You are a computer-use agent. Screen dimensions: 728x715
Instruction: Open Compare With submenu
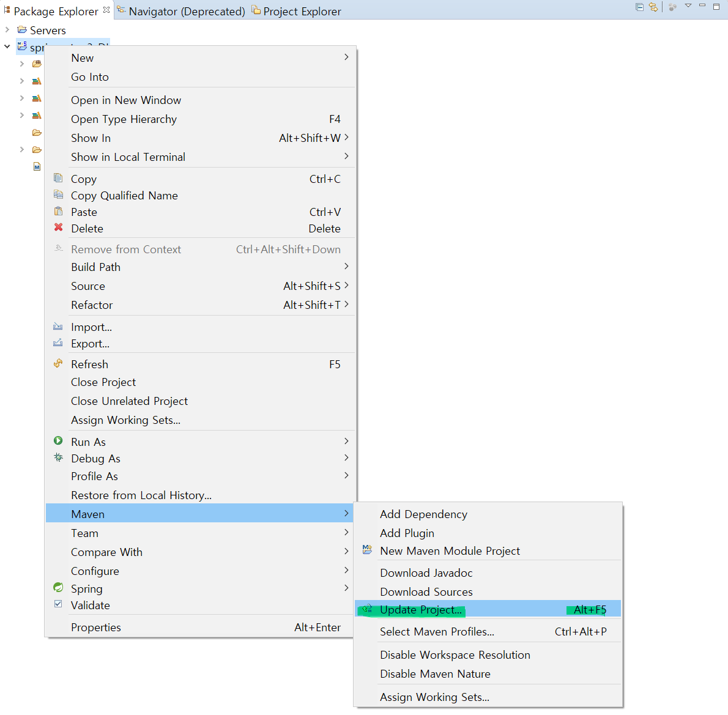tap(200, 552)
